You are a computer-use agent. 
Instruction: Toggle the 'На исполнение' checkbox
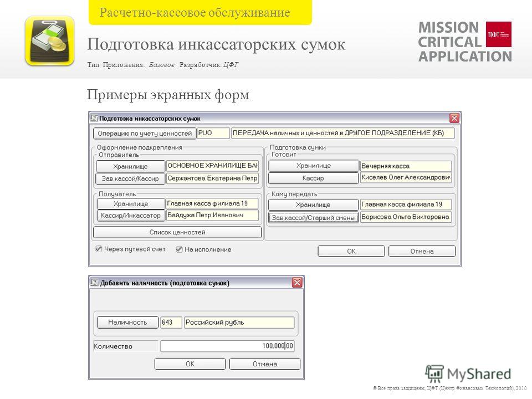179,249
